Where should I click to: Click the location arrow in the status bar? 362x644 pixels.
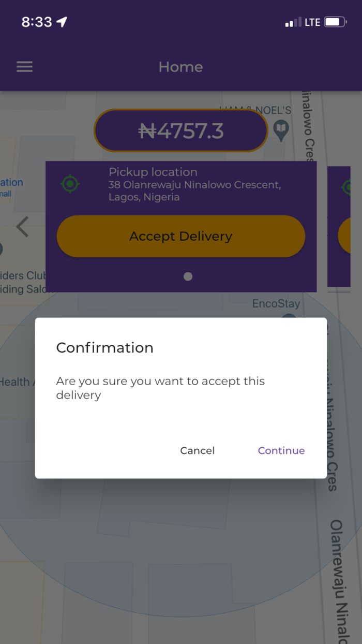point(62,22)
